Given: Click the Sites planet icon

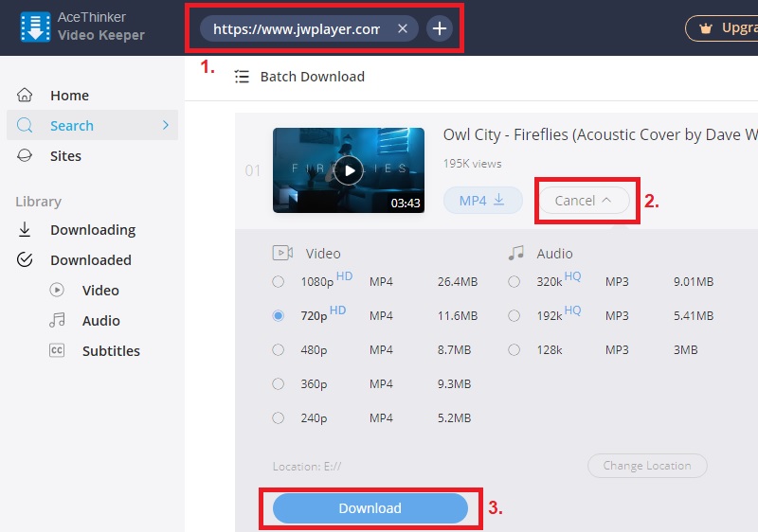Looking at the screenshot, I should [x=25, y=155].
